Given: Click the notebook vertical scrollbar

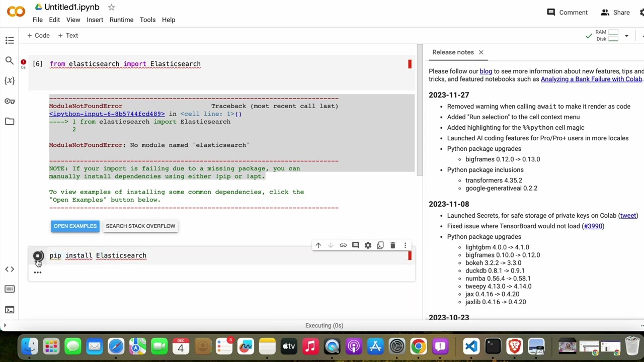Looking at the screenshot, I should point(420,111).
